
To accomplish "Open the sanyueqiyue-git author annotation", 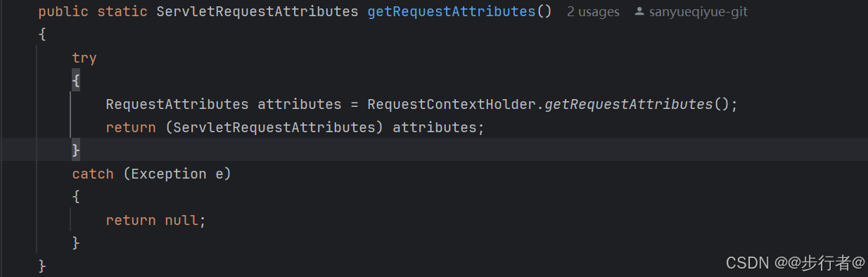I will tap(697, 12).
